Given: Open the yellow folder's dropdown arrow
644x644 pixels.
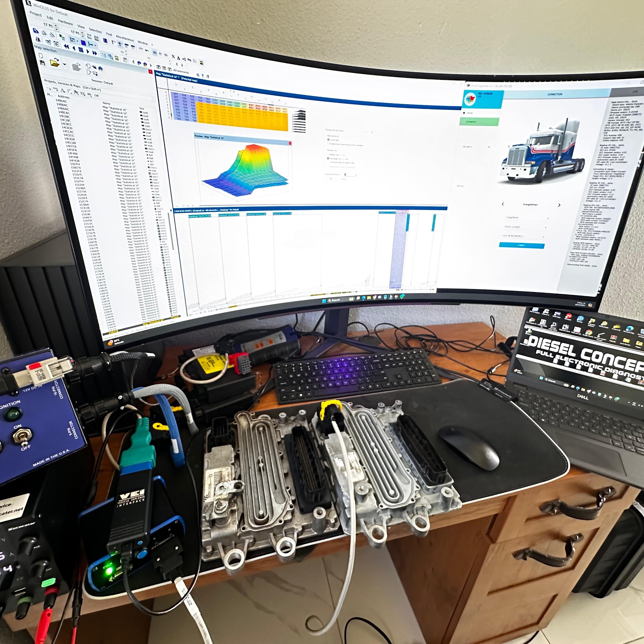Looking at the screenshot, I should point(64,64).
